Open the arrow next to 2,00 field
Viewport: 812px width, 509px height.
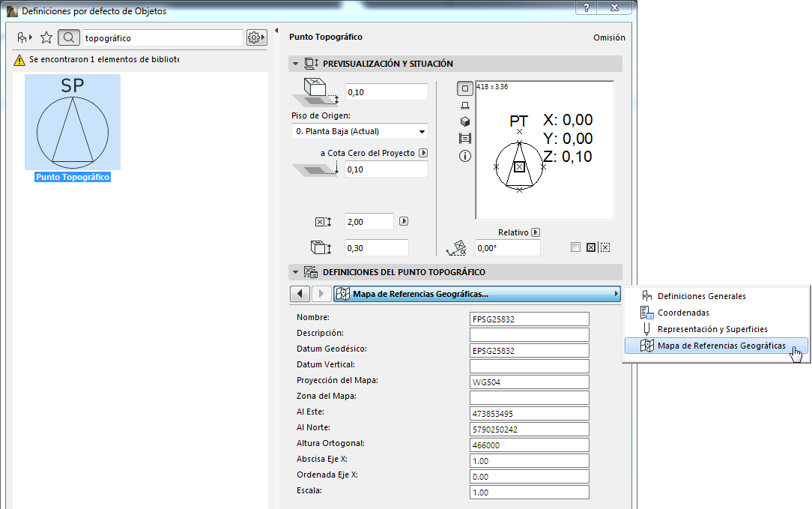point(404,221)
